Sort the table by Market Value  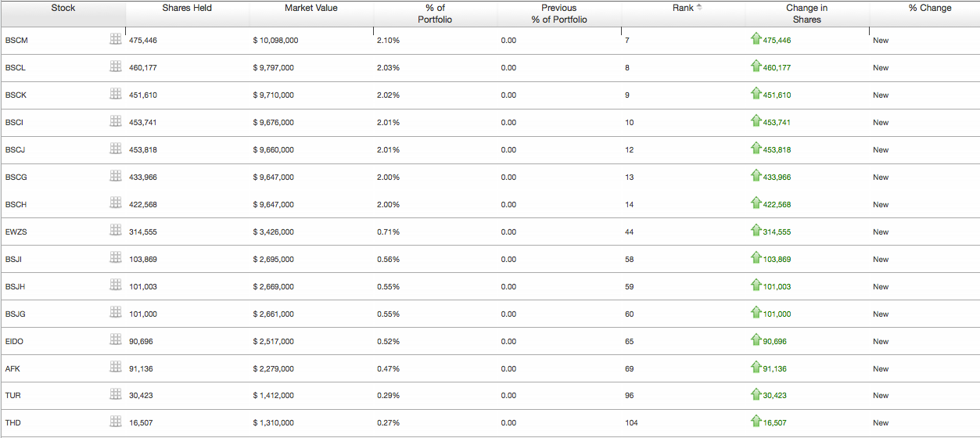[x=311, y=8]
